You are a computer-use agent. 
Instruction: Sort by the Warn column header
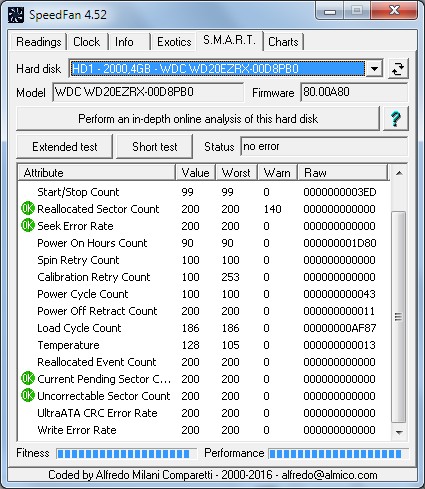coord(277,173)
